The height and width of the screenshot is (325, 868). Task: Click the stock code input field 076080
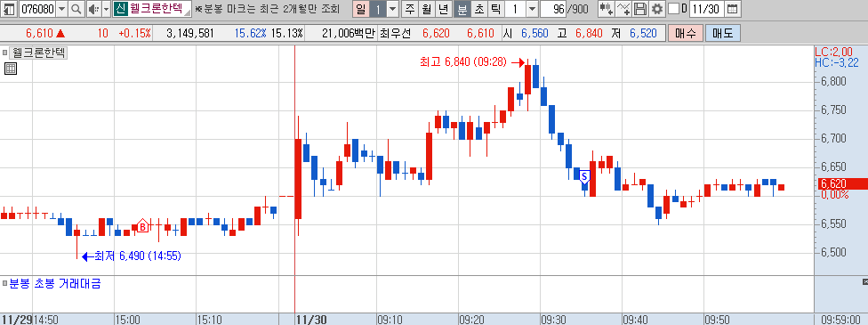(x=37, y=9)
